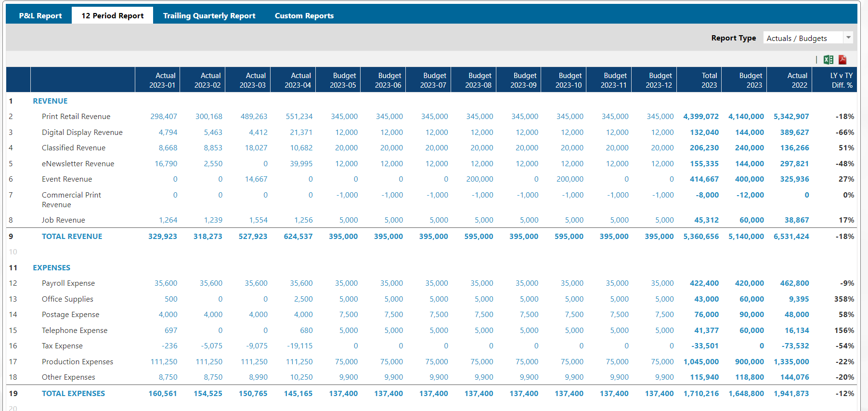Click the Actuals / Budgets combo box
868x411 pixels.
(x=803, y=38)
